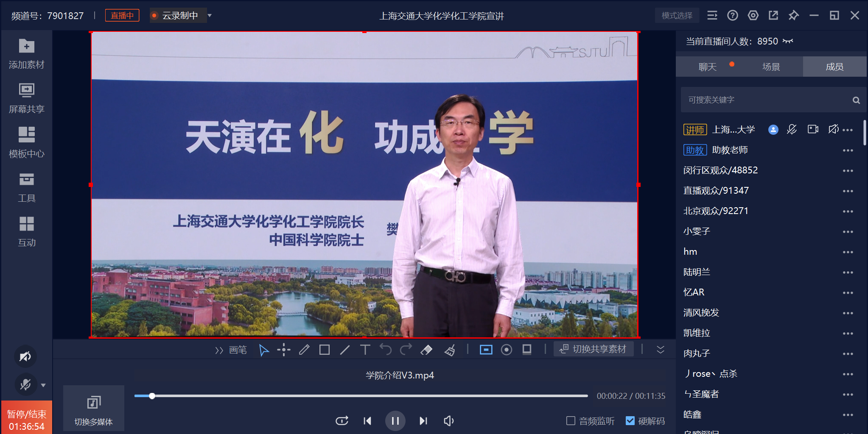The width and height of the screenshot is (868, 434).
Task: Open settings hexagon icon in title bar
Action: click(753, 16)
